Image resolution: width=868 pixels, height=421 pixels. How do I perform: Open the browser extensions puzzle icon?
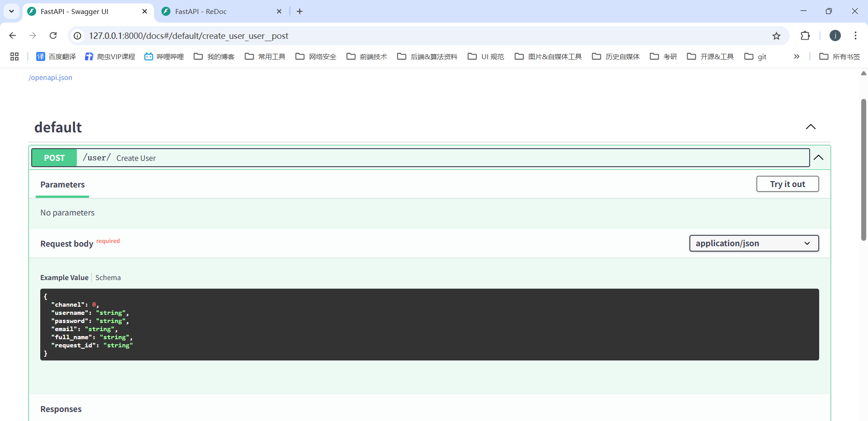click(x=805, y=36)
